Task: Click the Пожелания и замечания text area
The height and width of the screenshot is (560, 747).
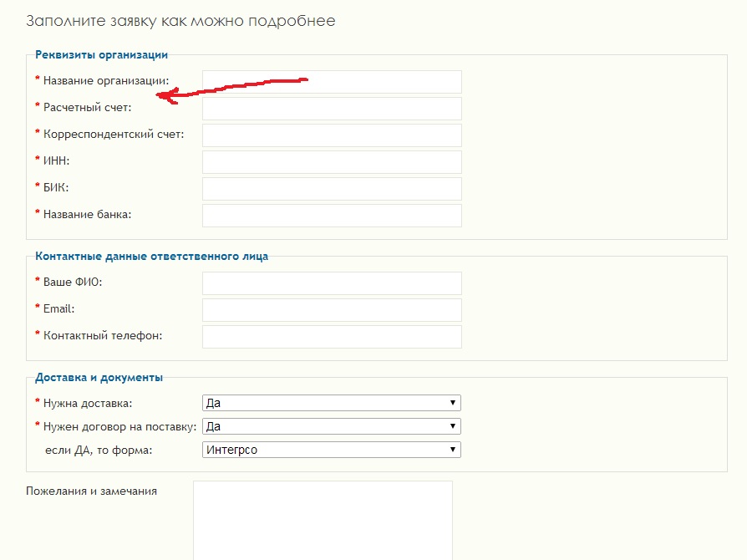Action: (323, 521)
